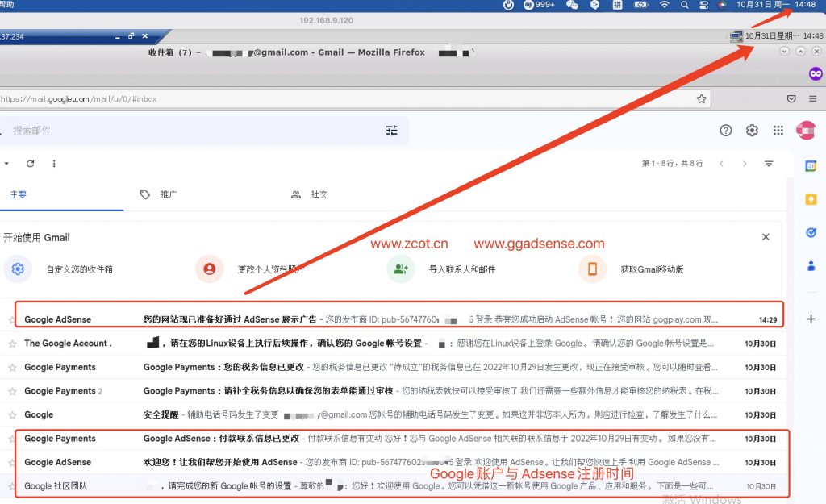
Task: Open the more options three-dot menu
Action: coord(54,163)
